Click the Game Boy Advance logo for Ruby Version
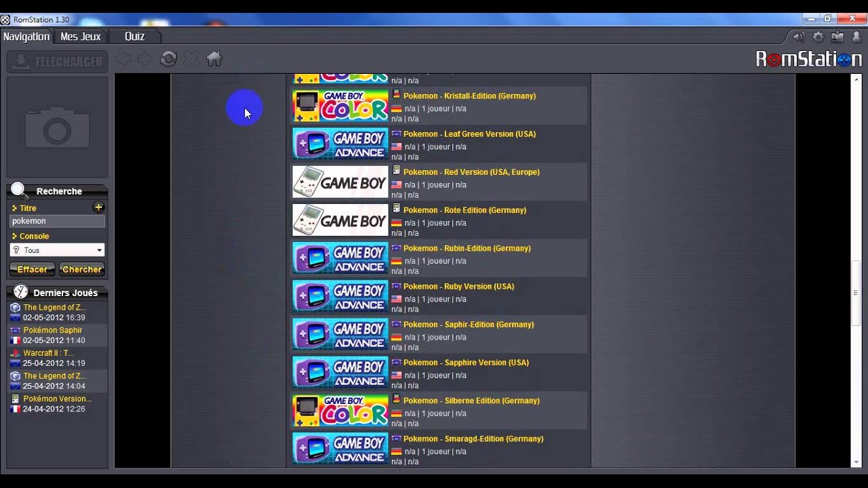The height and width of the screenshot is (488, 868). click(340, 296)
